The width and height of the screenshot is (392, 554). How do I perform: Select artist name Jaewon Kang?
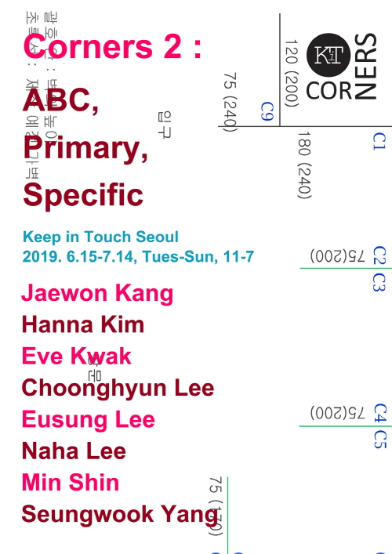(x=97, y=294)
